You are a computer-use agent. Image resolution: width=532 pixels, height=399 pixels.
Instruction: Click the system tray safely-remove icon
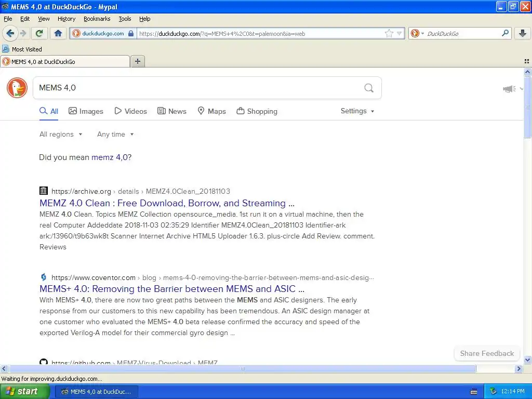[x=494, y=392]
